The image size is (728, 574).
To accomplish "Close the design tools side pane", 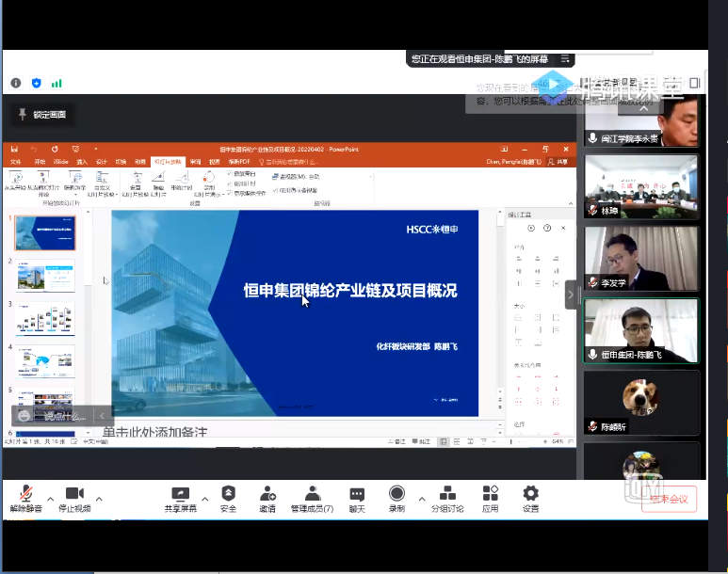I will [x=563, y=228].
